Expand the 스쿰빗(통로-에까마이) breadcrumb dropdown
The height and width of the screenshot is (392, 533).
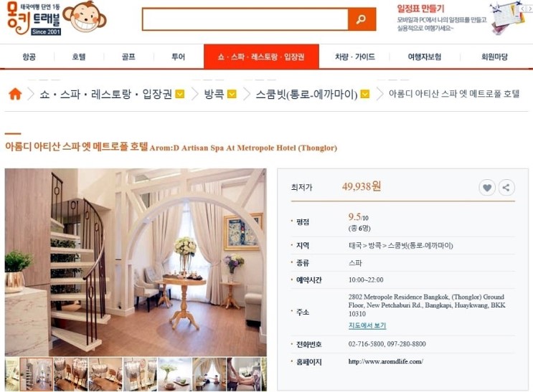point(364,94)
